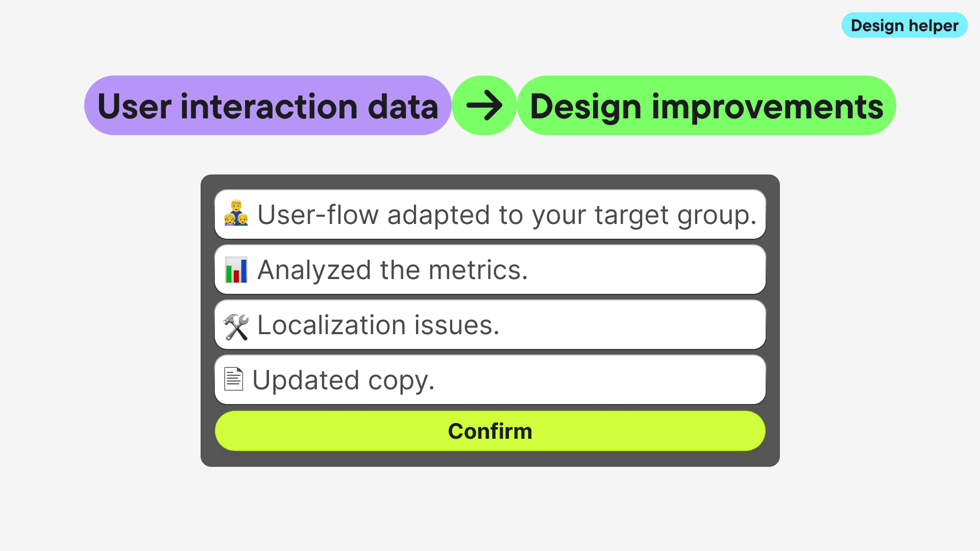Viewport: 980px width, 551px height.
Task: Click the Design helper badge
Action: (904, 26)
